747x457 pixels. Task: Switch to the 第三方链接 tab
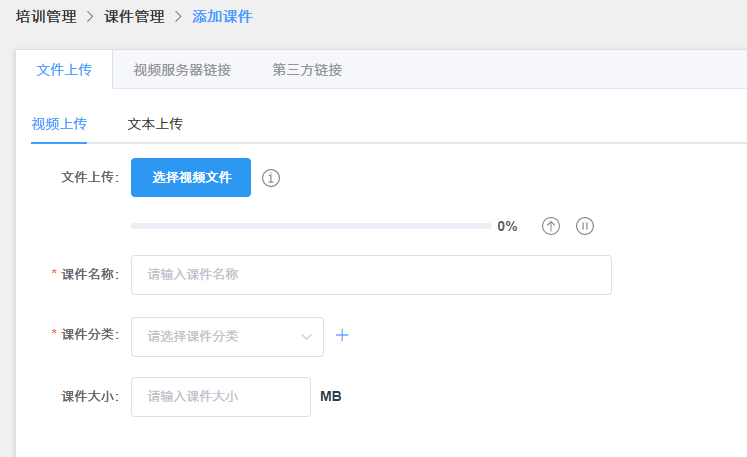(x=307, y=70)
